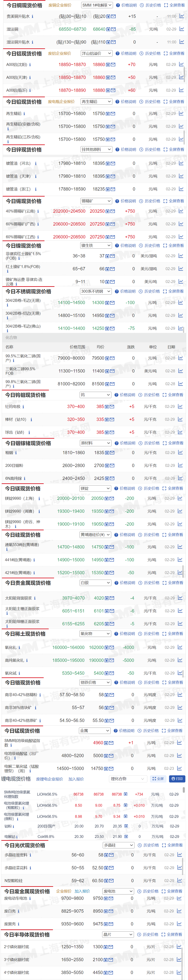Open trend chart icon for 湿法铜 row

click(x=181, y=29)
